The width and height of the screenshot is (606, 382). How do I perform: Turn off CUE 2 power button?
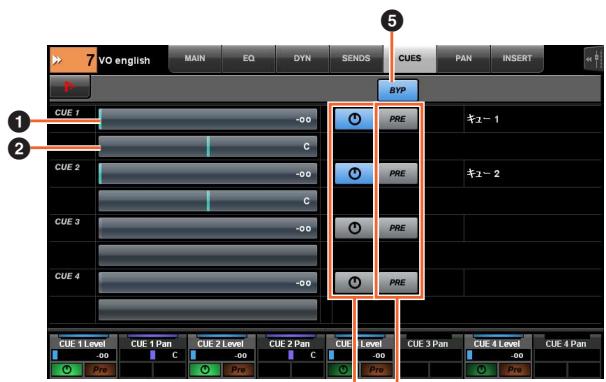pos(354,174)
